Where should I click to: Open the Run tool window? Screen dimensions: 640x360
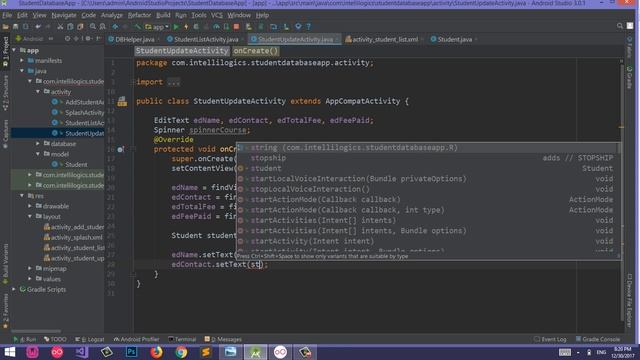pyautogui.click(x=25, y=340)
